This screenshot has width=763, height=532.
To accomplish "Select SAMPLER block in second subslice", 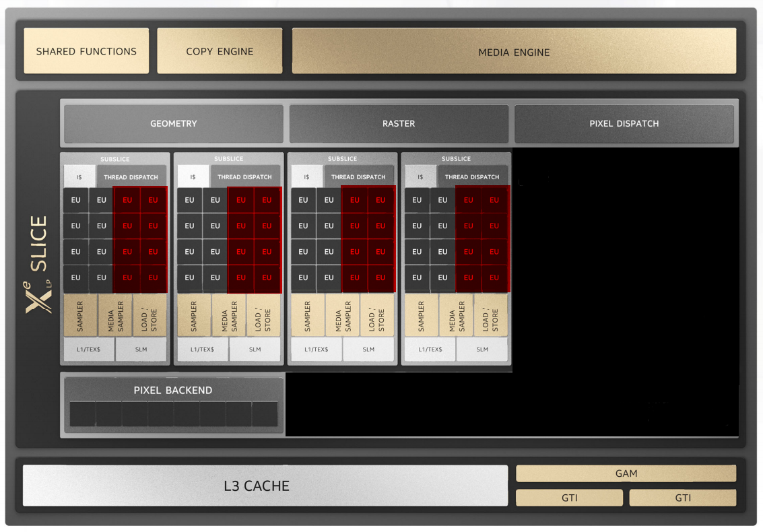I will (x=194, y=315).
